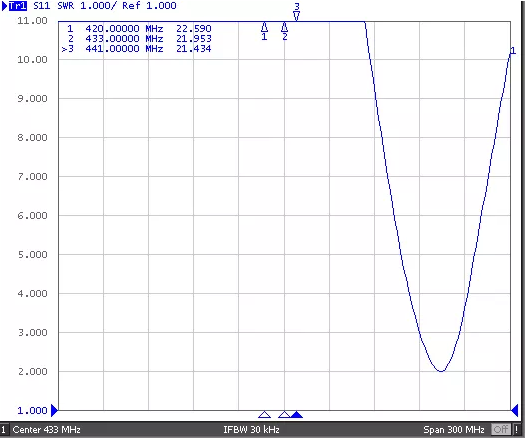Click marker 1 indicator on bottom axis
Viewport: 525px width, 438px height.
click(x=265, y=415)
